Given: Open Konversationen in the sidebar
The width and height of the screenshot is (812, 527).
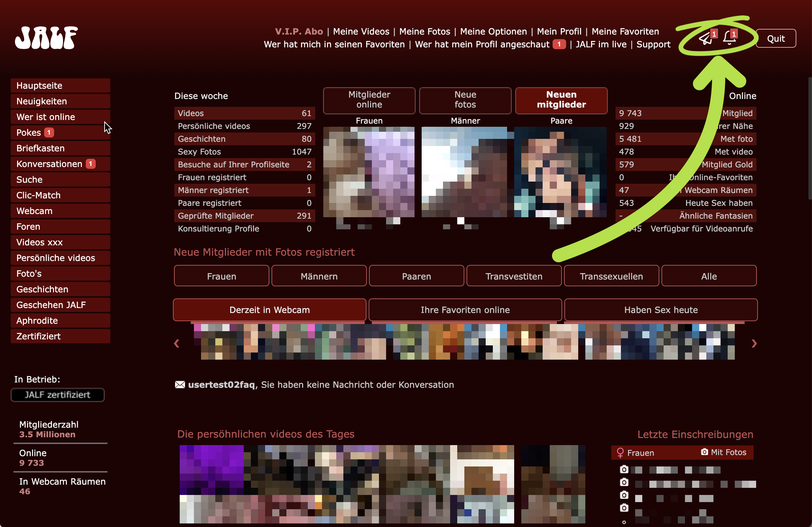Looking at the screenshot, I should (x=60, y=164).
